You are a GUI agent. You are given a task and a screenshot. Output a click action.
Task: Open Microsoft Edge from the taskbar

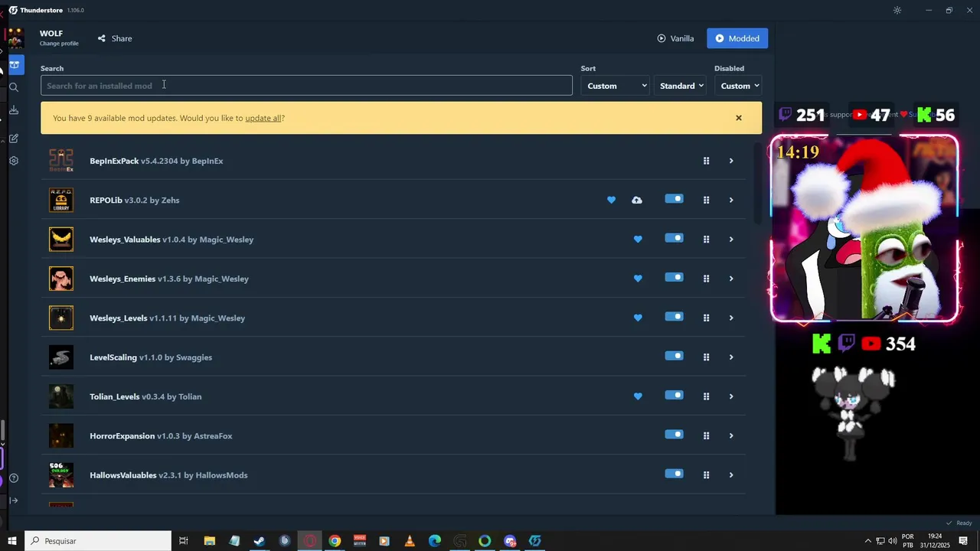(x=435, y=541)
